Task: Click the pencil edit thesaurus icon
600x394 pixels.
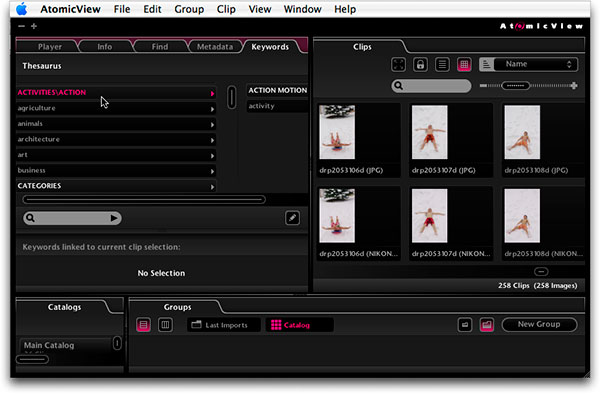Action: tap(292, 218)
